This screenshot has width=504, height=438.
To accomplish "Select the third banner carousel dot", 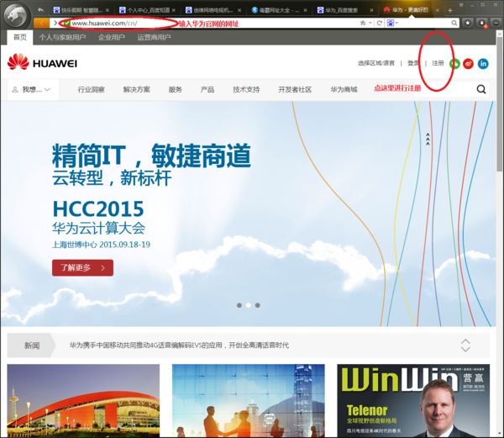I will click(x=258, y=305).
